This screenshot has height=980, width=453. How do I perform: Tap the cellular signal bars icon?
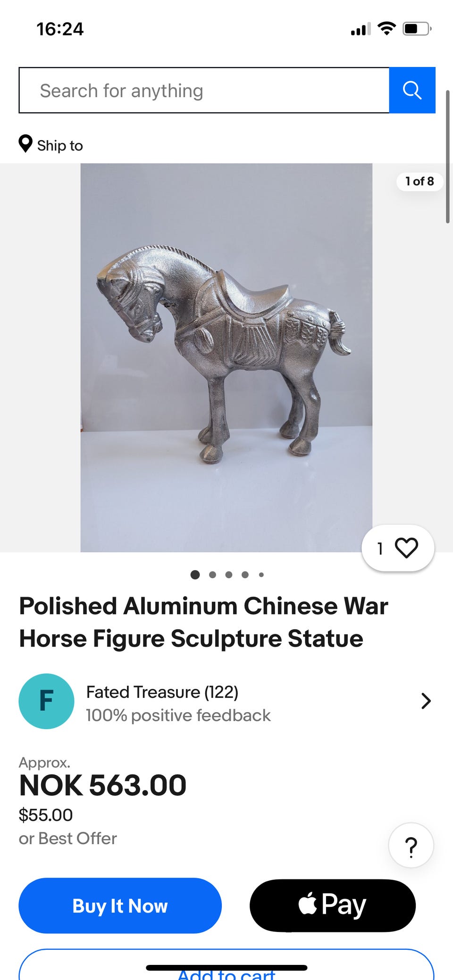361,29
